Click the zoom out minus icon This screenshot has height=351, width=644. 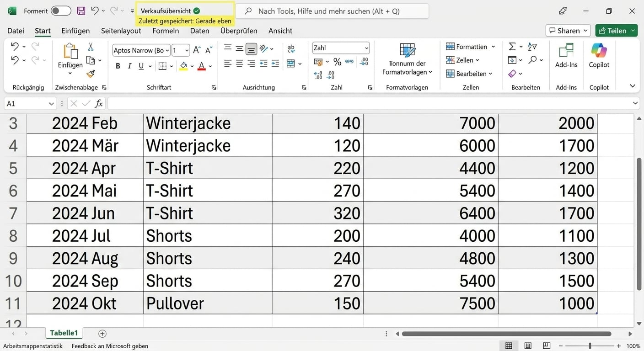tap(561, 346)
